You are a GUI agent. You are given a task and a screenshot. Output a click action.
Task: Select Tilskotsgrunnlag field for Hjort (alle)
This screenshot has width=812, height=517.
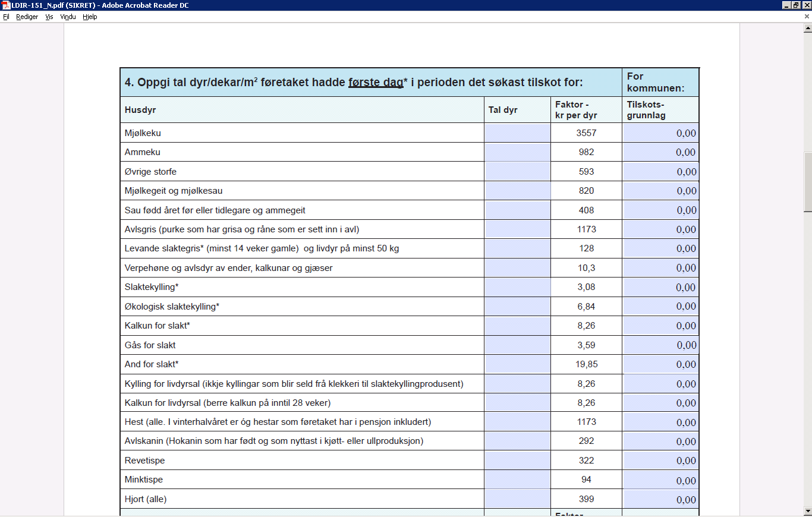point(660,499)
